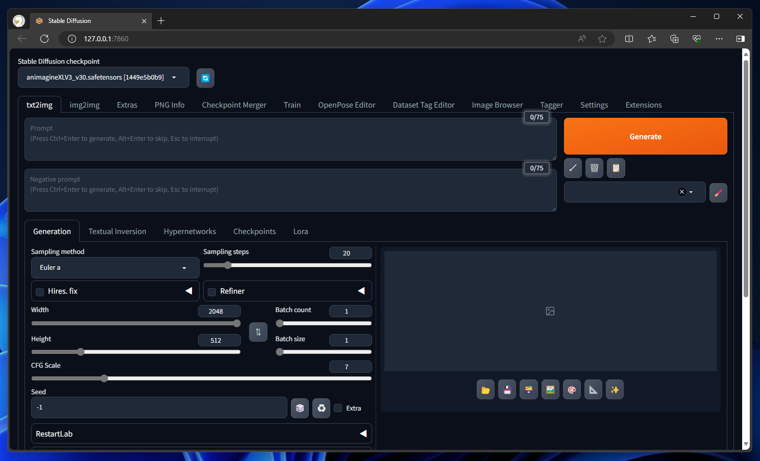Send image to inpaint palette icon

point(571,390)
